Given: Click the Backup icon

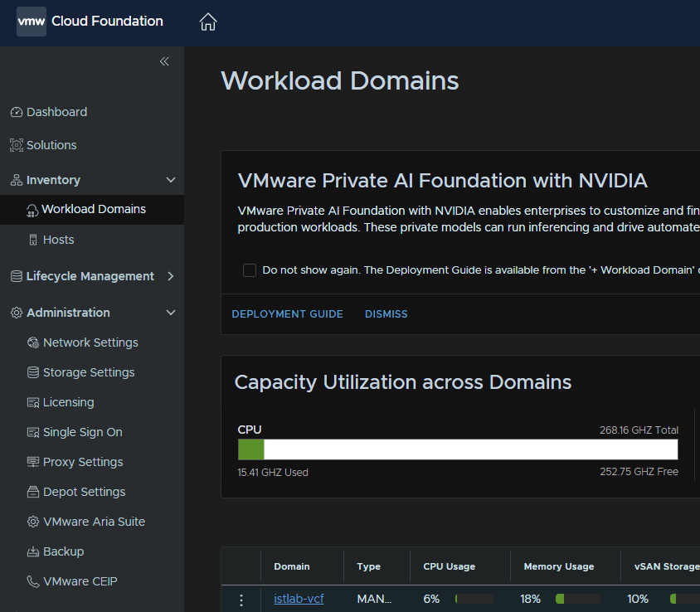Looking at the screenshot, I should (33, 551).
